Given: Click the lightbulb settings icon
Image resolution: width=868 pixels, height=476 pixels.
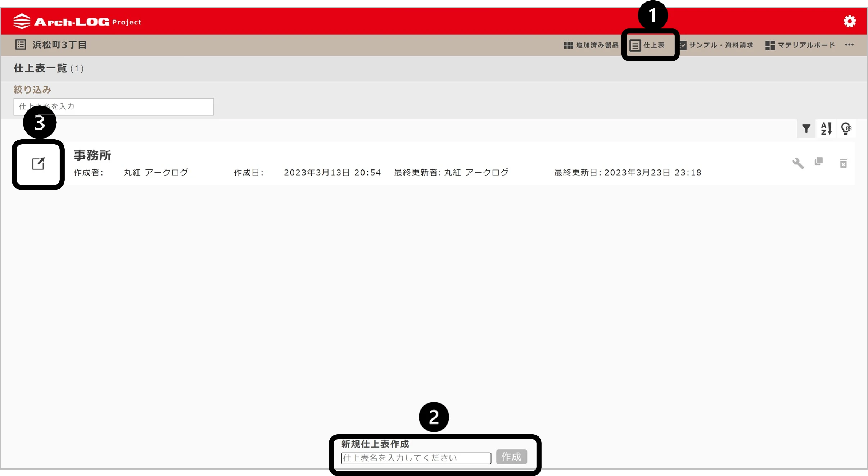Looking at the screenshot, I should click(846, 128).
